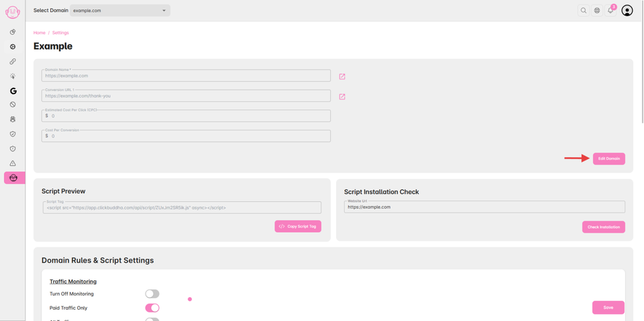Click the Check Installation button
The height and width of the screenshot is (321, 644).
603,227
